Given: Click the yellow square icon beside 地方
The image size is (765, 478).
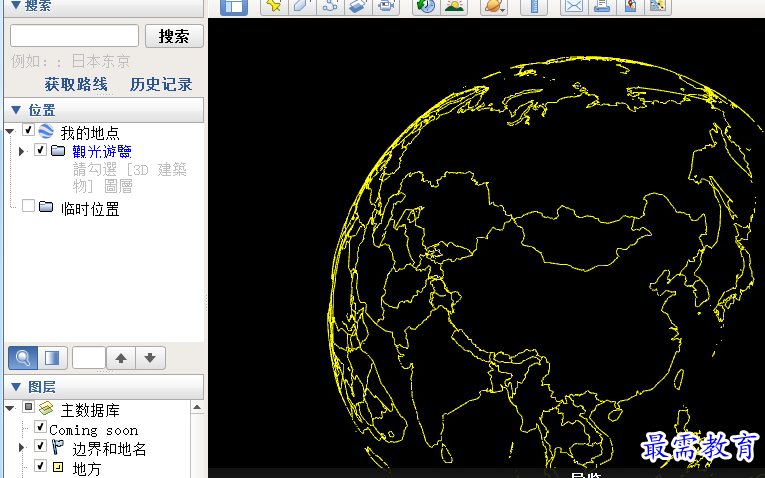Looking at the screenshot, I should pos(58,467).
